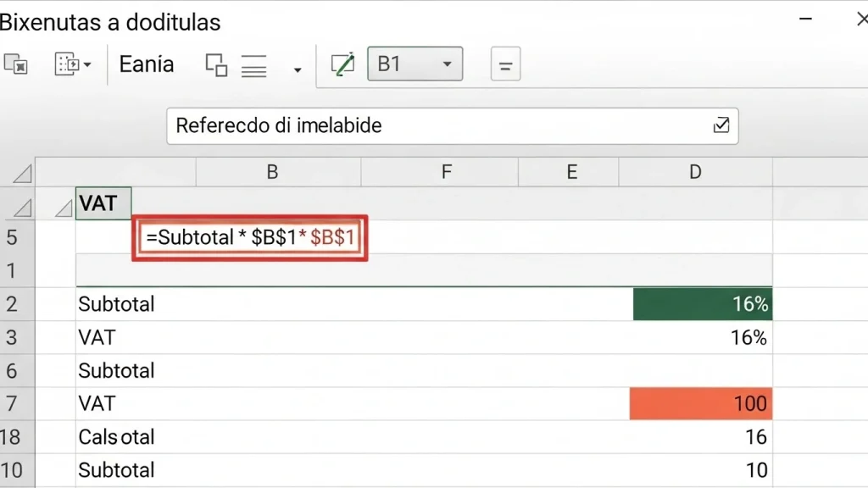Select the orange cell containing 100
This screenshot has width=868, height=488.
[700, 403]
